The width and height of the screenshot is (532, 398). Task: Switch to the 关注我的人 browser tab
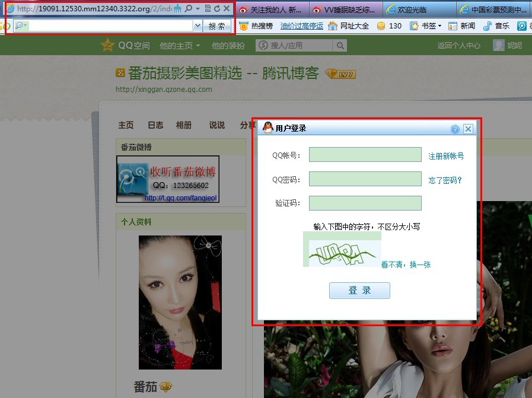(x=272, y=10)
